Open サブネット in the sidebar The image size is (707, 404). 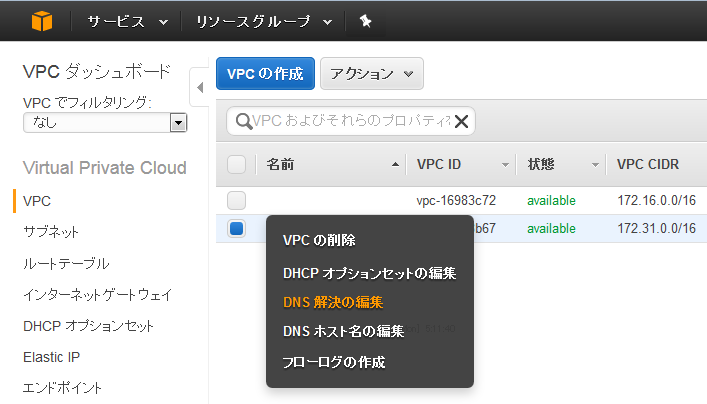coord(51,232)
